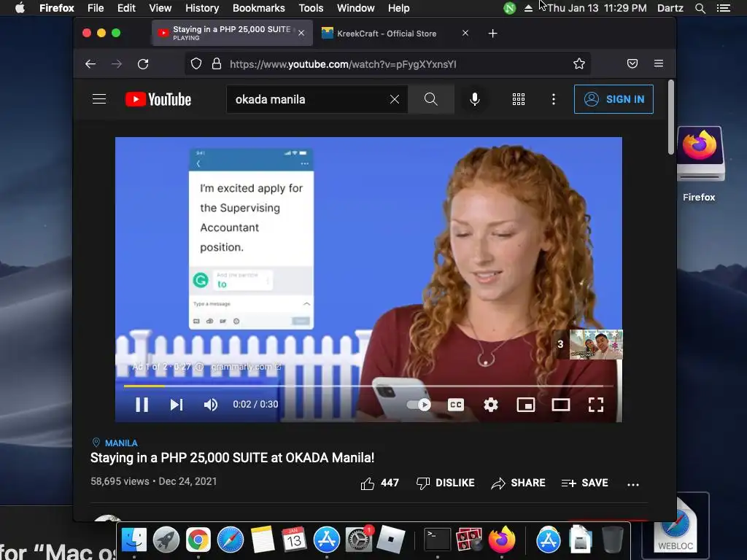Bookmark this page star

coord(578,64)
